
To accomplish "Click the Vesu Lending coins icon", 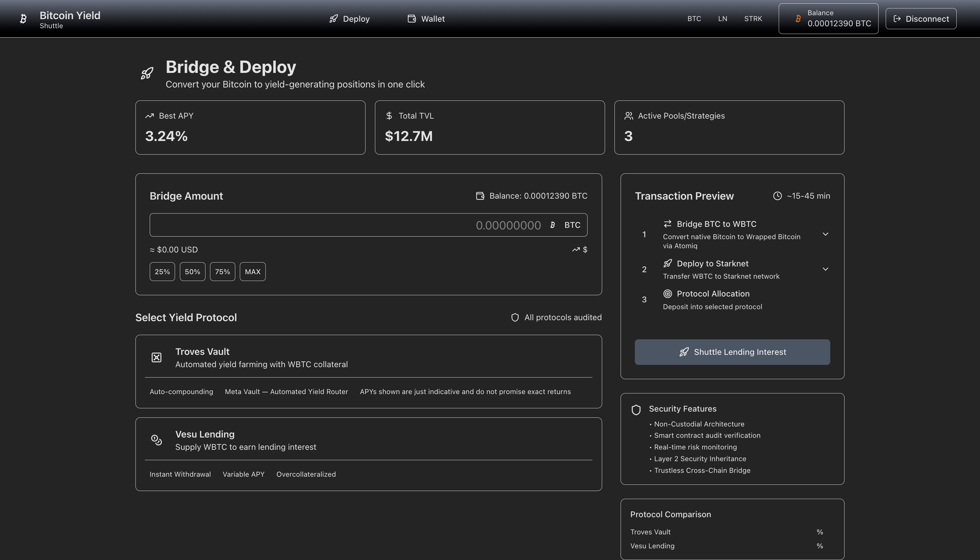I will click(x=156, y=440).
